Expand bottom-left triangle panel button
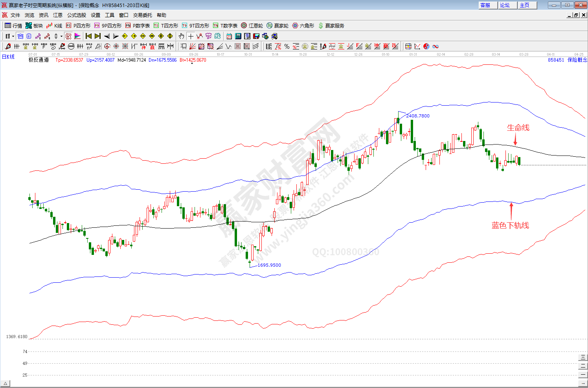The width and height of the screenshot is (588, 388). click(5, 384)
